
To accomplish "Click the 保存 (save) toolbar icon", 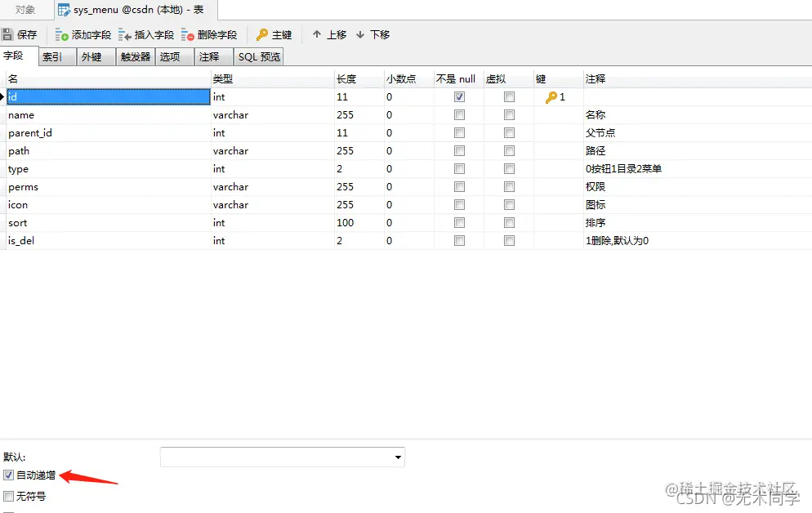I will coord(7,34).
